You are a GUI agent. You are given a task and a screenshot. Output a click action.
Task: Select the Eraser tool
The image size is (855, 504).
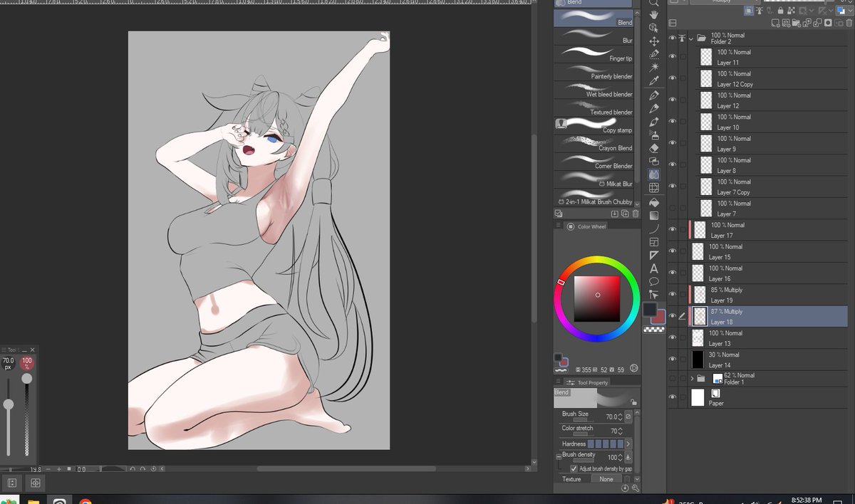coord(654,148)
